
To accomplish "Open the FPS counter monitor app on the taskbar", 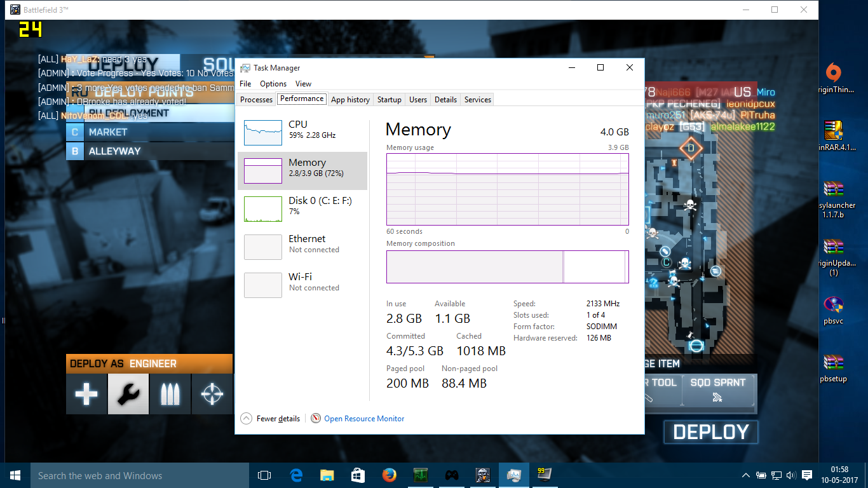I will tap(545, 475).
